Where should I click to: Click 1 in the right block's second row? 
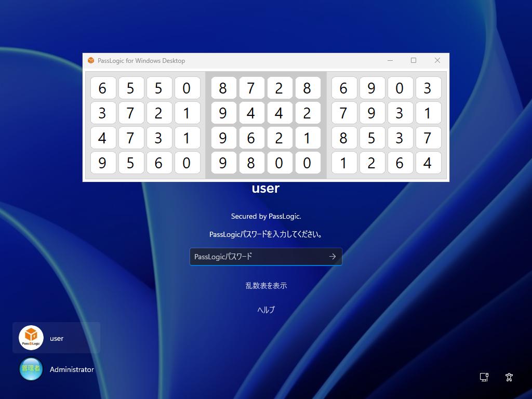[x=429, y=113]
